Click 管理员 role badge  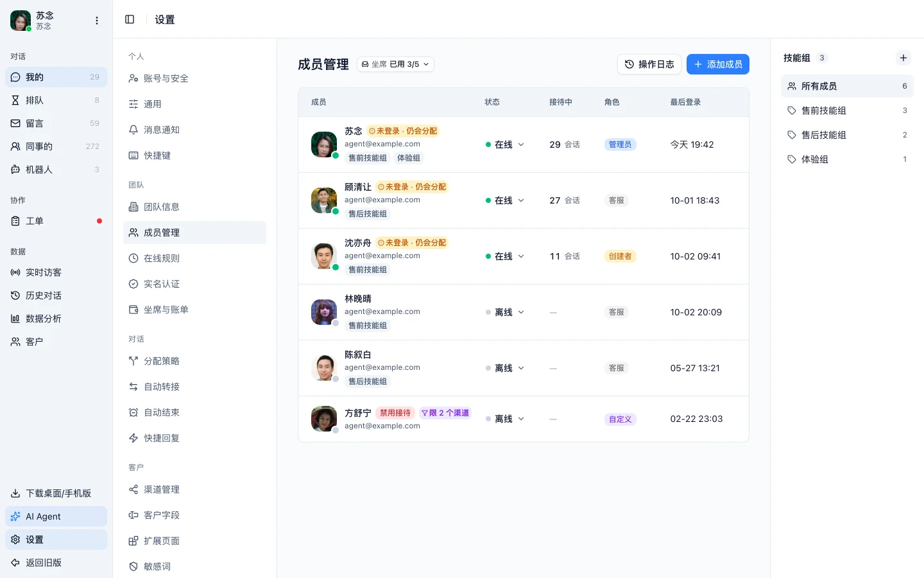click(620, 144)
